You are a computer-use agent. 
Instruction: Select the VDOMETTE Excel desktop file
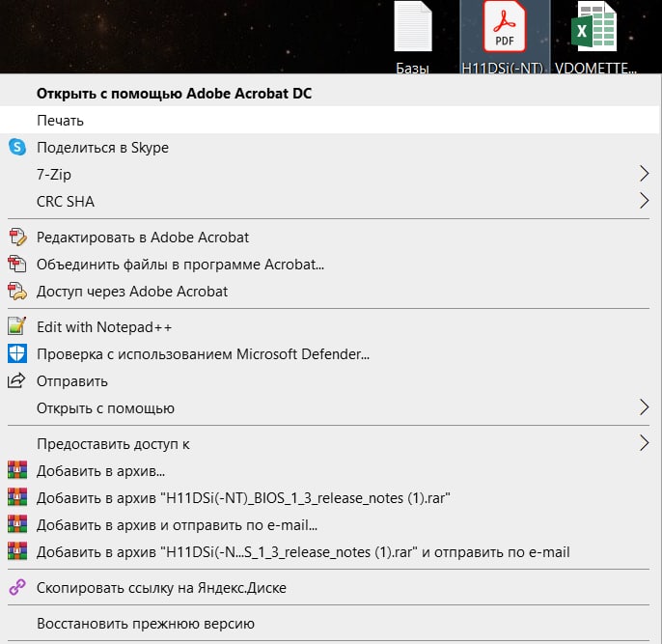pos(595,37)
